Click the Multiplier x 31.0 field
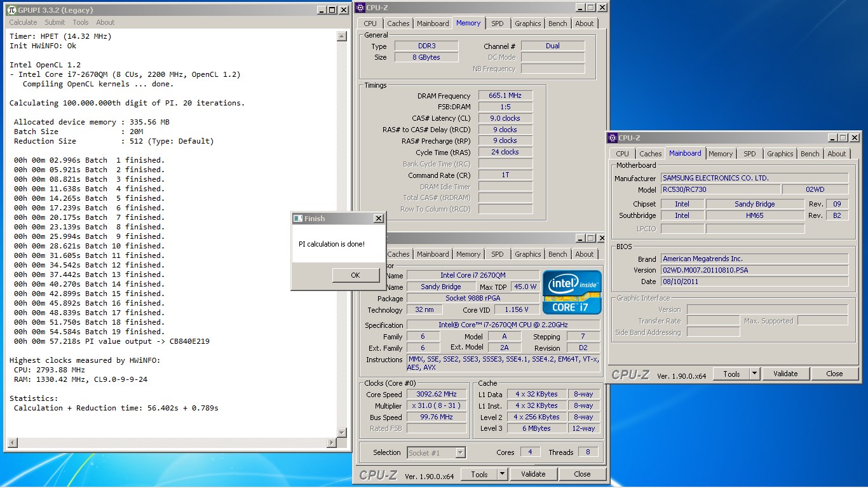Image resolution: width=868 pixels, height=488 pixels. pos(437,405)
